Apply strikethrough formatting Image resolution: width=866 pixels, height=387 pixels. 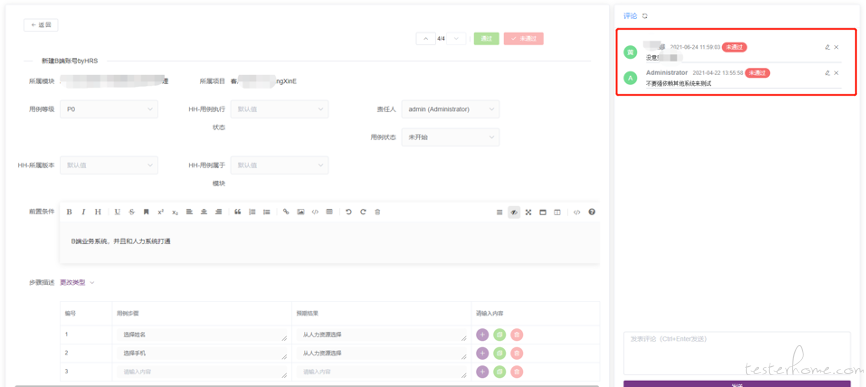[x=132, y=212]
